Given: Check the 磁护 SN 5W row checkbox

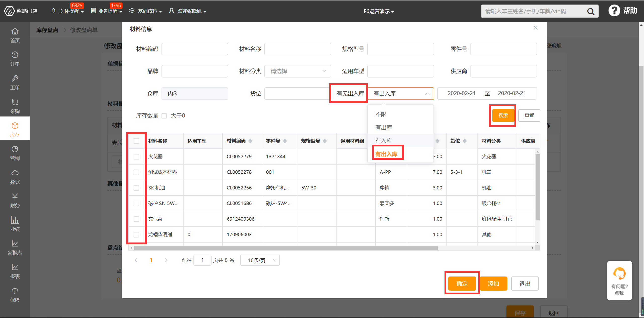Looking at the screenshot, I should [136, 204].
